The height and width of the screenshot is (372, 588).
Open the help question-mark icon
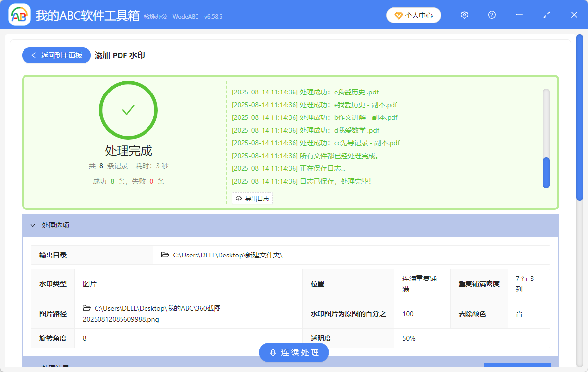(x=491, y=15)
